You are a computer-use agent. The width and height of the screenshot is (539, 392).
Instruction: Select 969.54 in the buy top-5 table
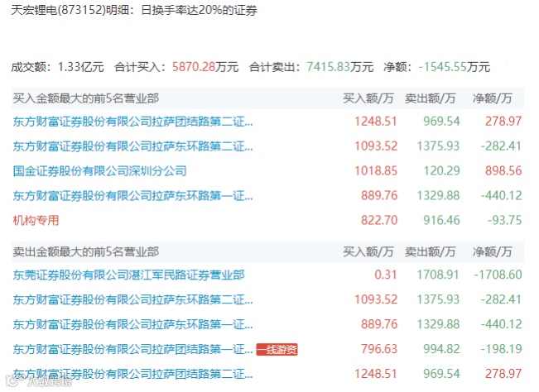point(442,122)
